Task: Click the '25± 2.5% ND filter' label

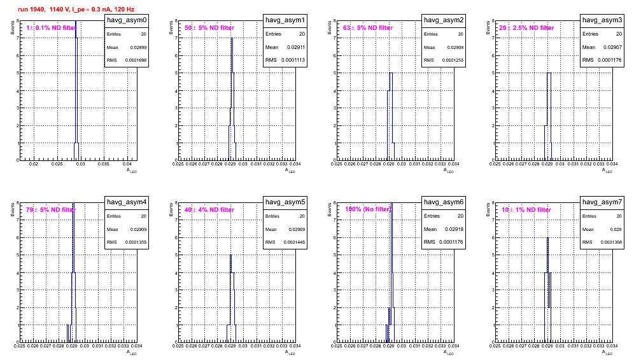Action: pos(526,28)
